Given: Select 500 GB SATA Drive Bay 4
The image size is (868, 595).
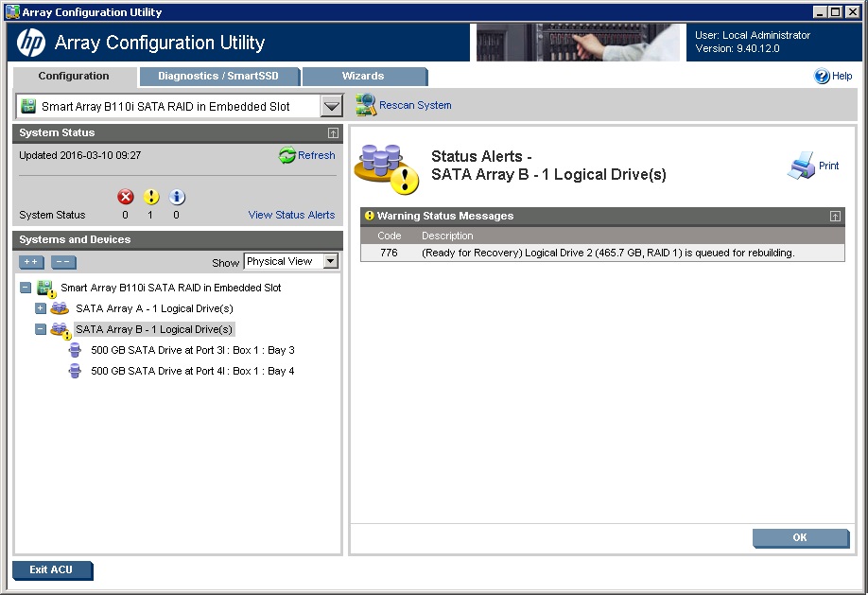Looking at the screenshot, I should 193,371.
